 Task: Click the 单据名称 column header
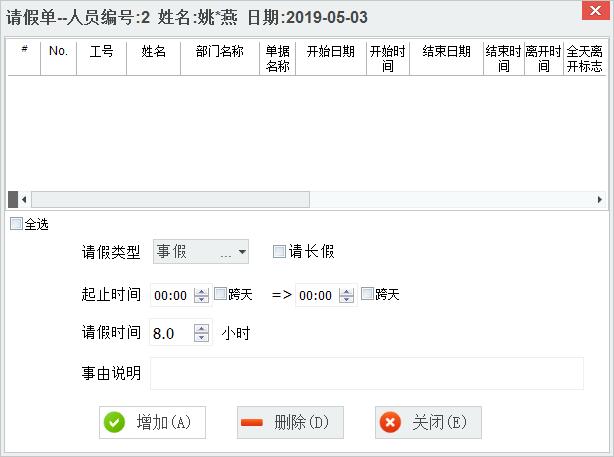(x=277, y=58)
